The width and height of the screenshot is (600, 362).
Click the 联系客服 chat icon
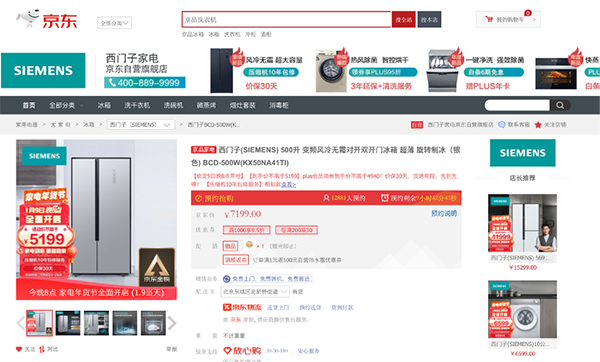pyautogui.click(x=502, y=125)
